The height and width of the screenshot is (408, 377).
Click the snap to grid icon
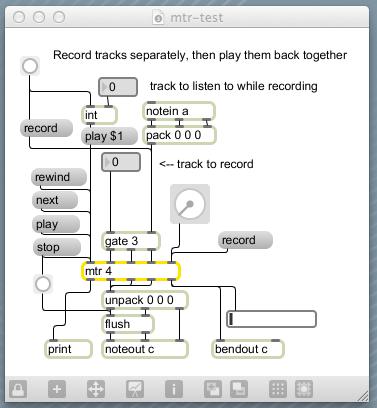(304, 389)
